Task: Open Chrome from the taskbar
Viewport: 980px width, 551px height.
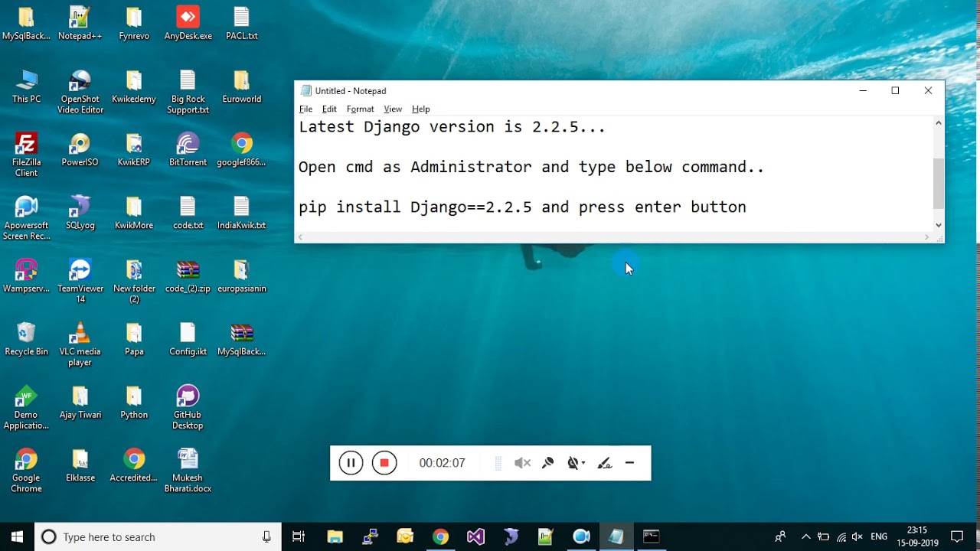Action: (440, 536)
